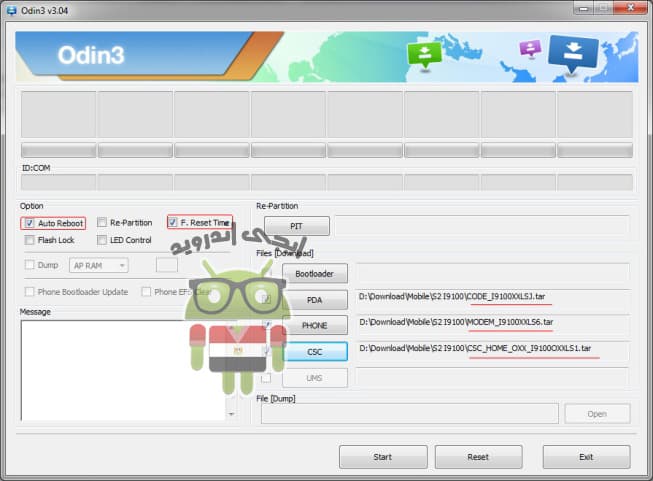653x481 pixels.
Task: Click the first ID:COM port slot
Action: (58, 182)
